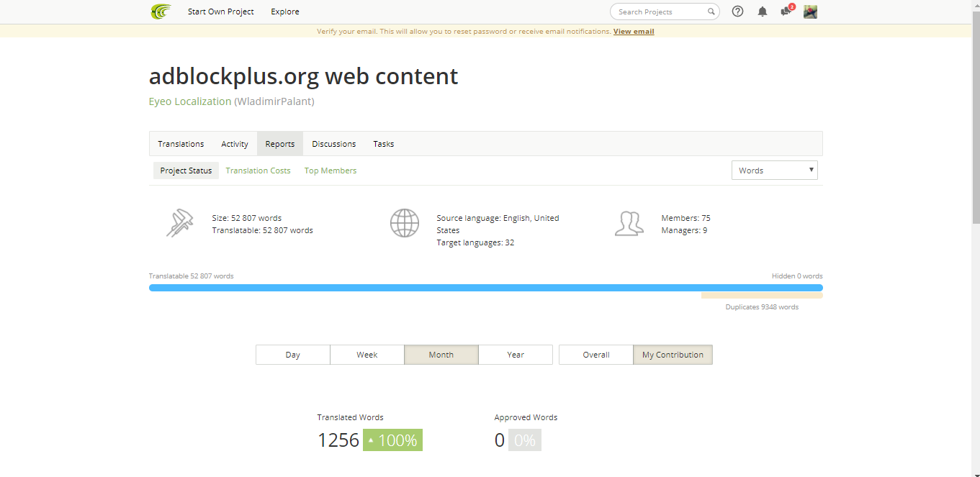
Task: Switch to Overall statistics
Action: 596,355
